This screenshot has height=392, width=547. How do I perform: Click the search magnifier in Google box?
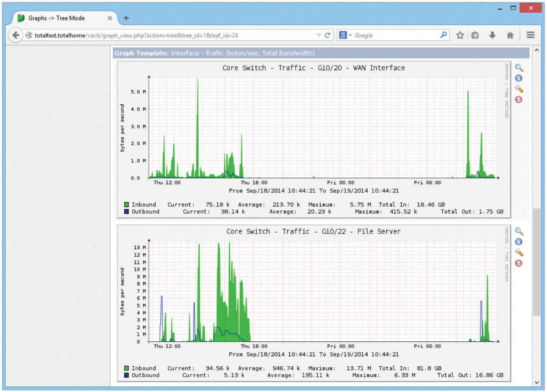(x=443, y=35)
